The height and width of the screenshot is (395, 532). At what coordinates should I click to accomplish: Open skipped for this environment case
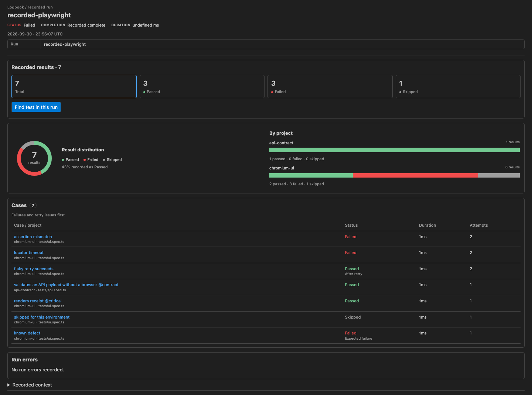[x=42, y=317]
